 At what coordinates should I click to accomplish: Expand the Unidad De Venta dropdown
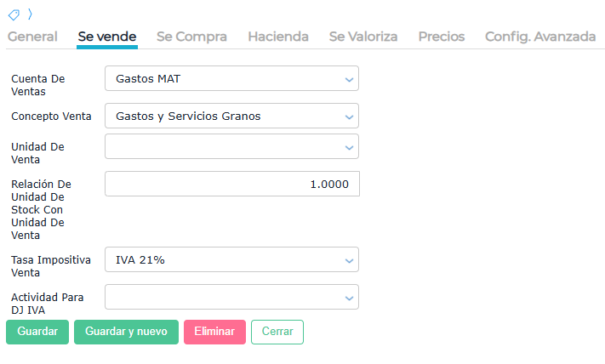pyautogui.click(x=231, y=146)
